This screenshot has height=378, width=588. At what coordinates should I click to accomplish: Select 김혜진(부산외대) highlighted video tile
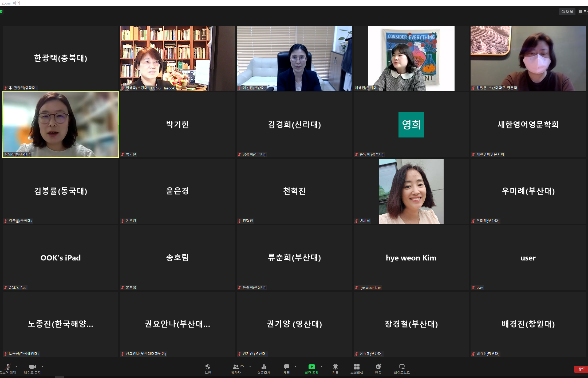61,125
